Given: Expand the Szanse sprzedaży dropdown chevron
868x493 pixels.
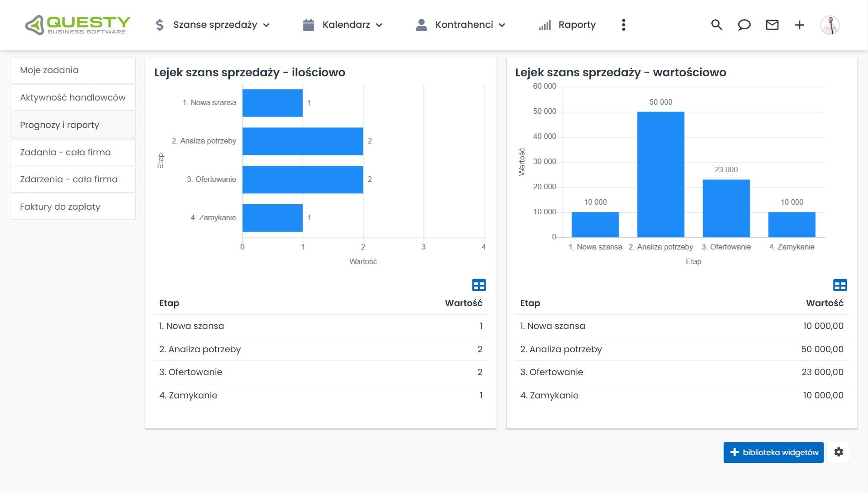Looking at the screenshot, I should [266, 25].
